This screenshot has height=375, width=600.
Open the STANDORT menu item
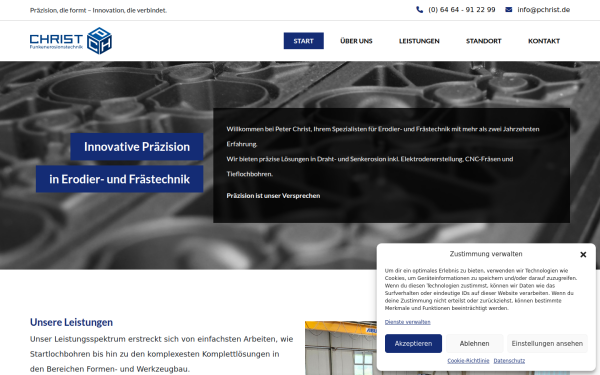point(484,41)
